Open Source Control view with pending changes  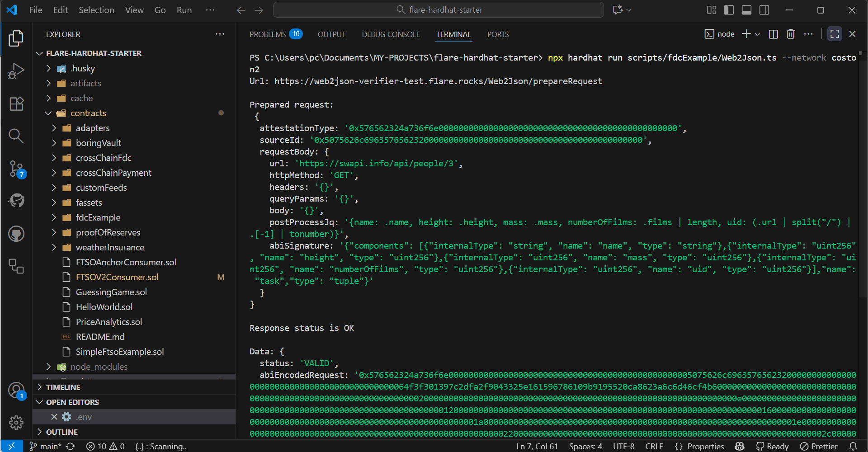16,169
